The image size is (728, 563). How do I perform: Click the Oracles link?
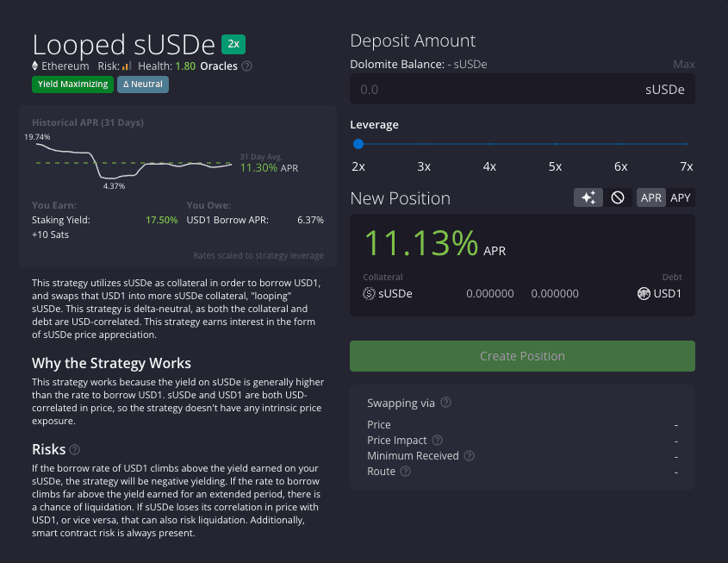[x=219, y=66]
